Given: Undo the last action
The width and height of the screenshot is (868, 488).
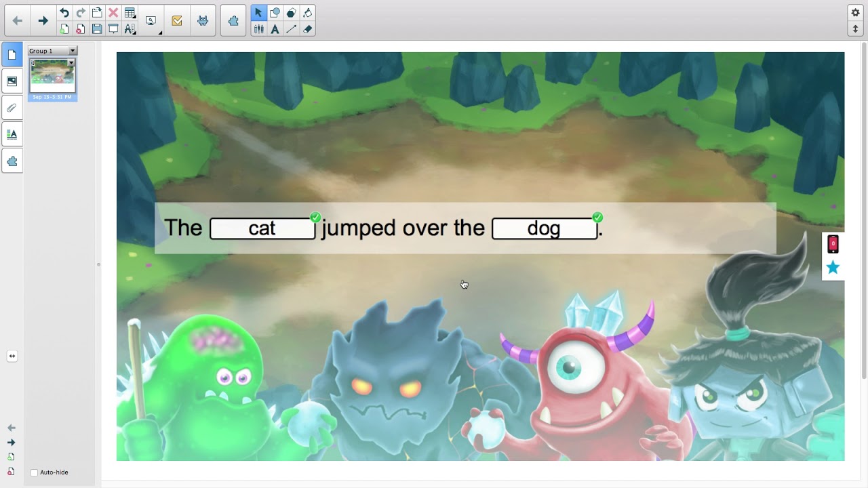Looking at the screenshot, I should (x=64, y=13).
